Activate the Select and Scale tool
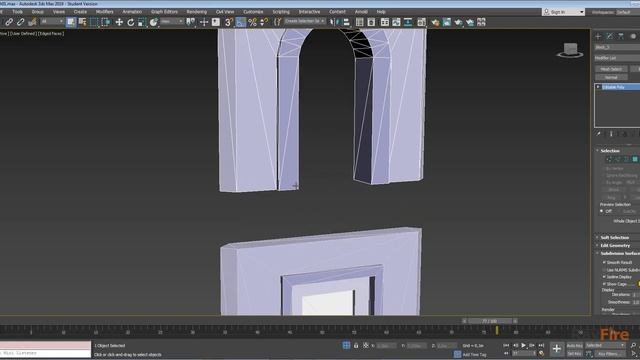 [142, 22]
